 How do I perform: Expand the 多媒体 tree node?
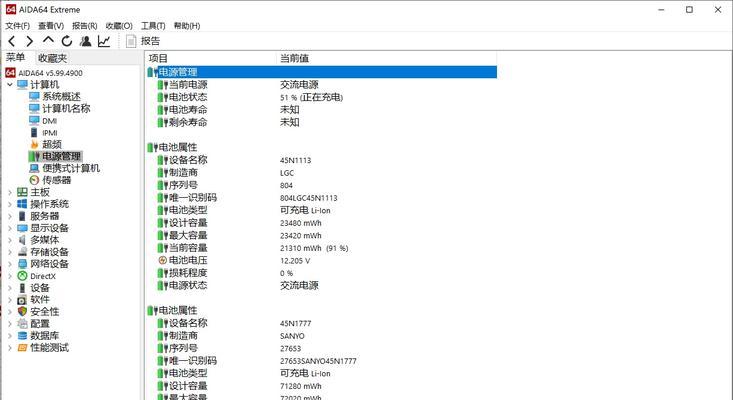tap(10, 240)
